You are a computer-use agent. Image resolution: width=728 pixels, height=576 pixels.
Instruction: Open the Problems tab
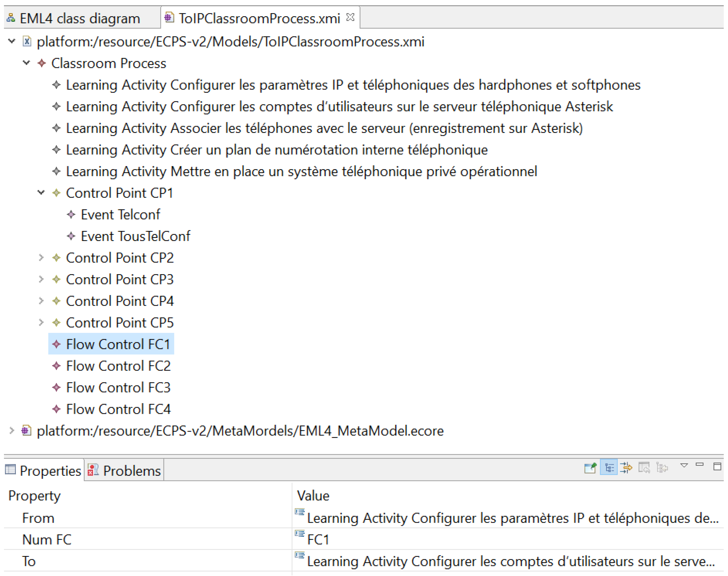[x=131, y=471]
